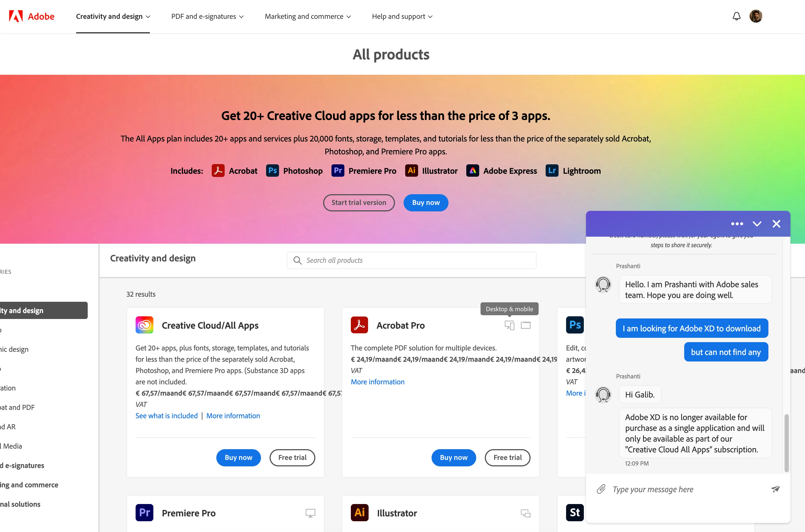The height and width of the screenshot is (532, 805).
Task: Open Help and support dropdown
Action: (402, 16)
